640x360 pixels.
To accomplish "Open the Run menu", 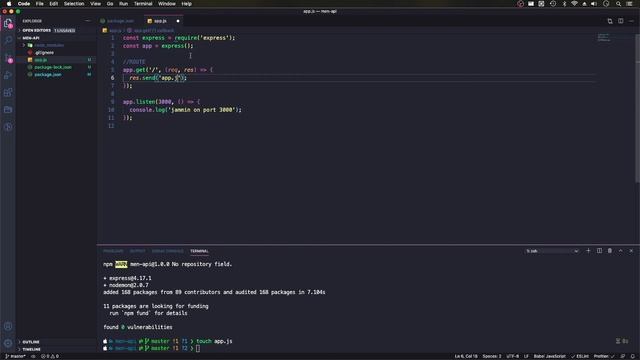I will (x=123, y=4).
